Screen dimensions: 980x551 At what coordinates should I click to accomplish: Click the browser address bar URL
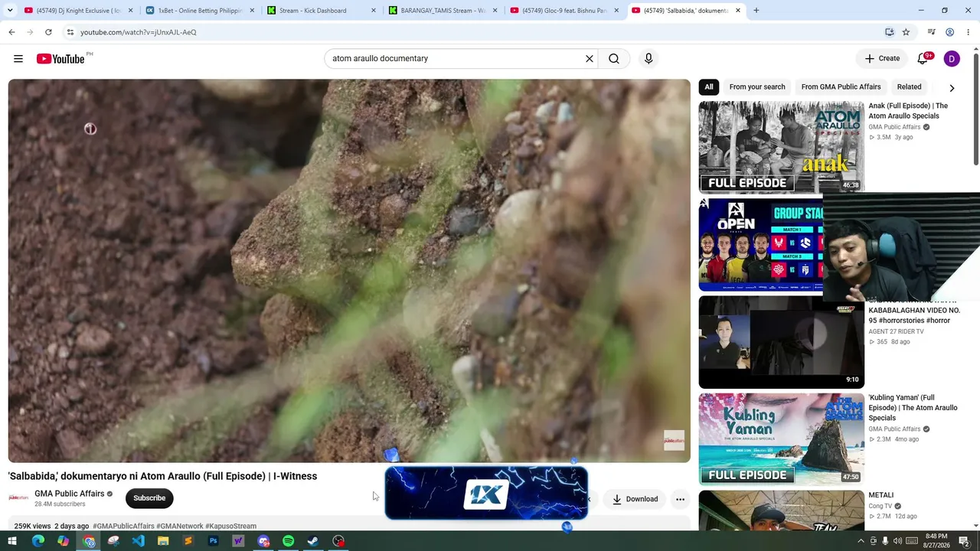(x=138, y=32)
